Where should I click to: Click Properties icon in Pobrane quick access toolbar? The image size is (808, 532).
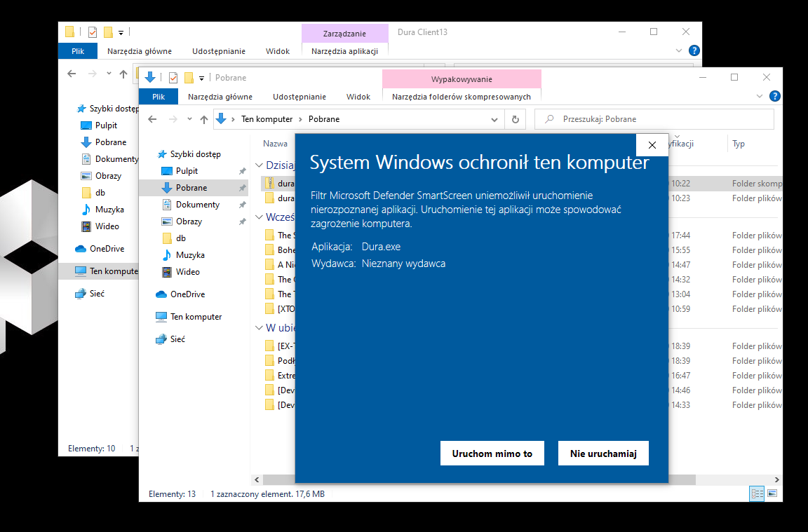[x=173, y=78]
